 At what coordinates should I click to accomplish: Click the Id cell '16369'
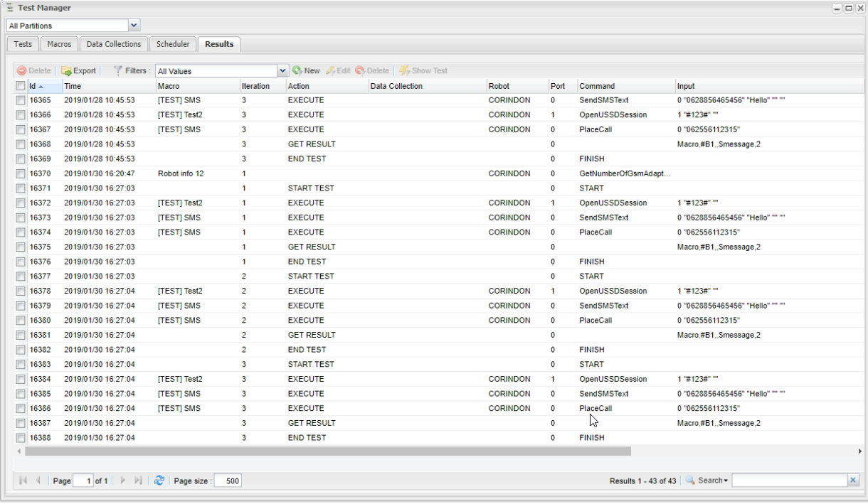(41, 159)
